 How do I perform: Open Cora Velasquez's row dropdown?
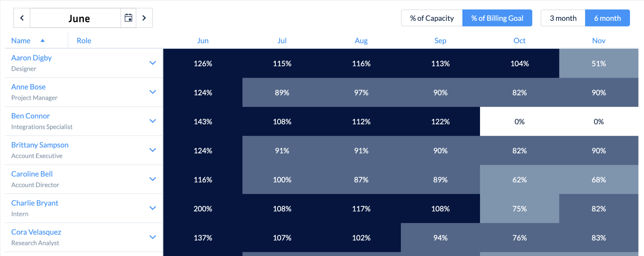point(153,237)
